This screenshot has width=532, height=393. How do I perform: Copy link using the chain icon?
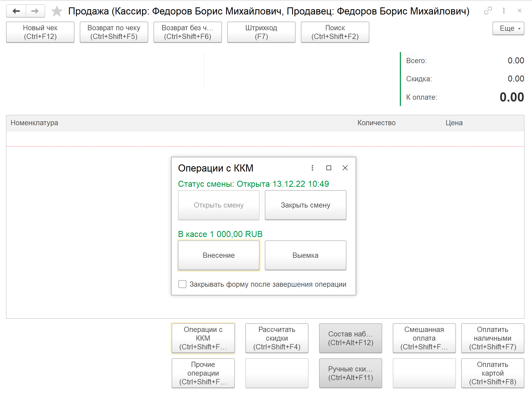[488, 11]
